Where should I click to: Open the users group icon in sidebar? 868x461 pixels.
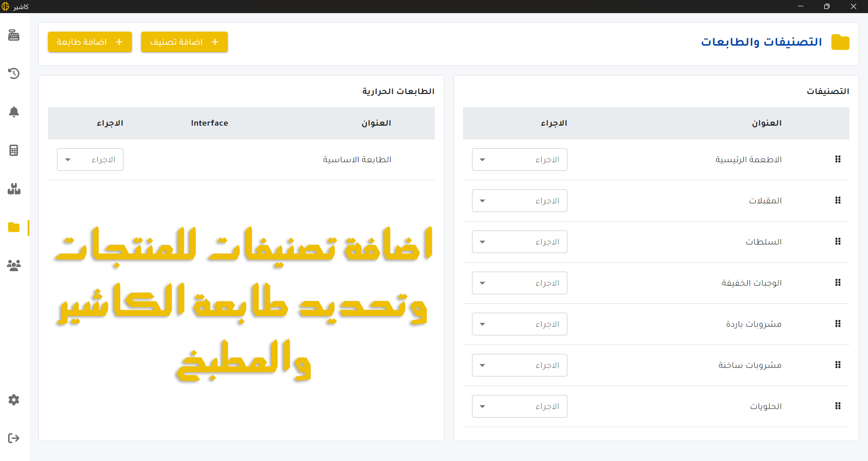(14, 265)
